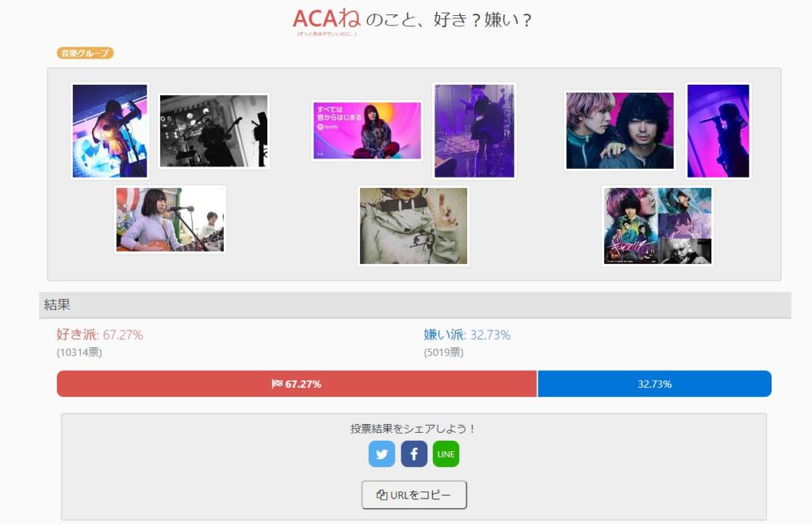This screenshot has height=524, width=812.
Task: Open the hoodie peace-sign photo
Action: coord(413,226)
